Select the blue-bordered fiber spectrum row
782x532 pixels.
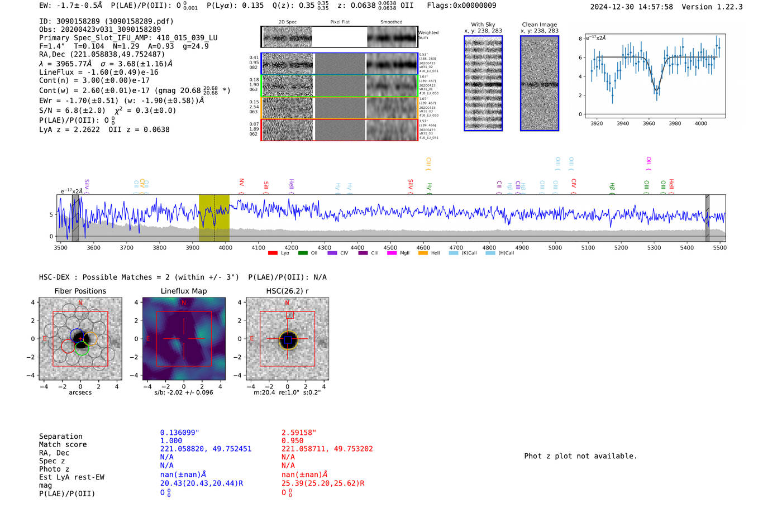[x=339, y=64]
